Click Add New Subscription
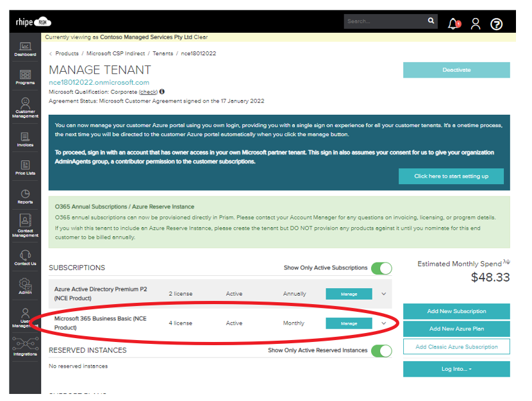Screen dimensions: 532x401 click(x=456, y=311)
